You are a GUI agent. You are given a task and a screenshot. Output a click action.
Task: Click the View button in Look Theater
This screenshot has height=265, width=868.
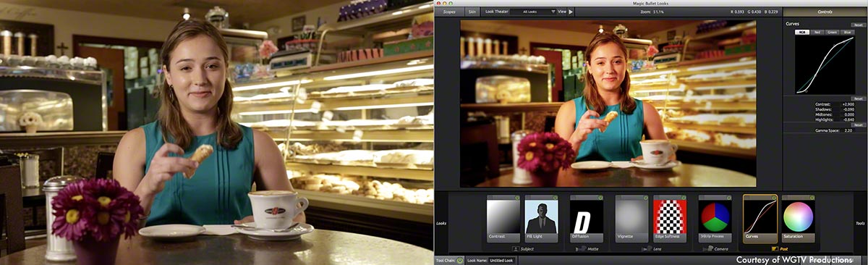pyautogui.click(x=562, y=12)
